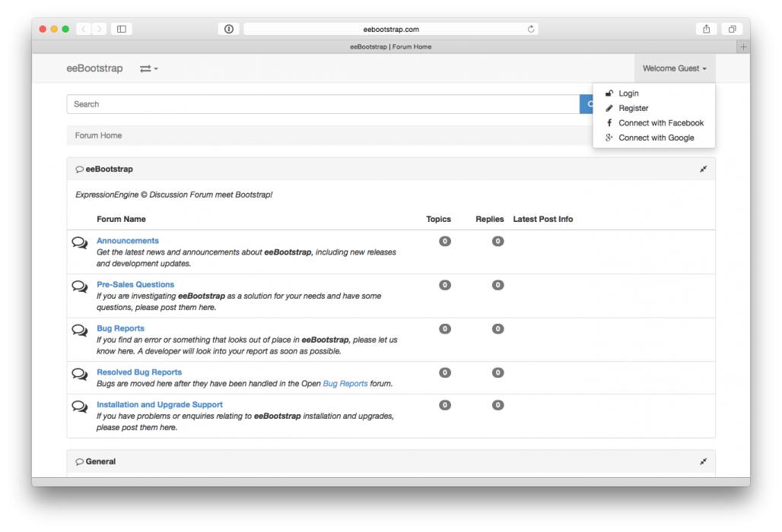
Task: Click the inline Bug Reports link in description
Action: point(345,384)
